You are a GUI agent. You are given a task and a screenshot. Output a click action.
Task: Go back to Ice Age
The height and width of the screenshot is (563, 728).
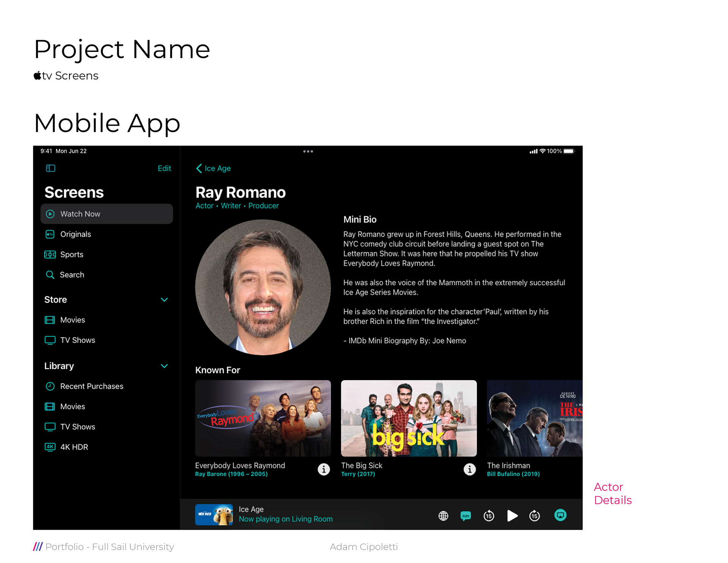pyautogui.click(x=213, y=168)
